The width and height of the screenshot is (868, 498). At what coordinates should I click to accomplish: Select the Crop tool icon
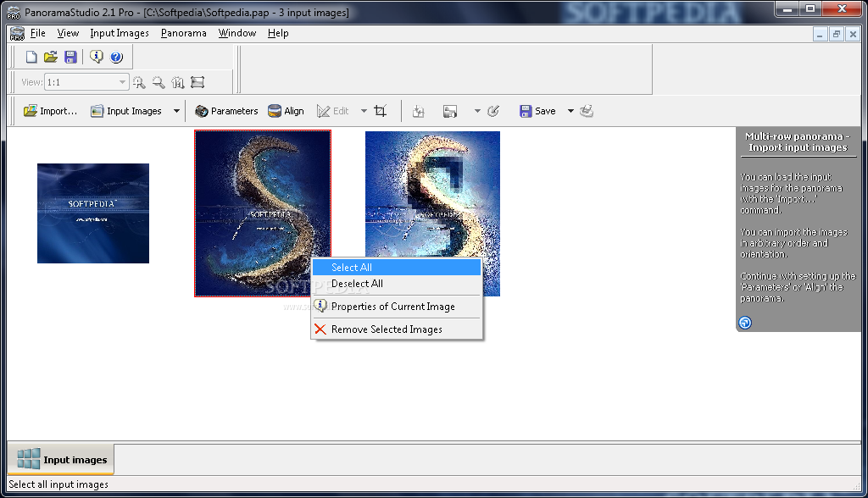pos(381,111)
